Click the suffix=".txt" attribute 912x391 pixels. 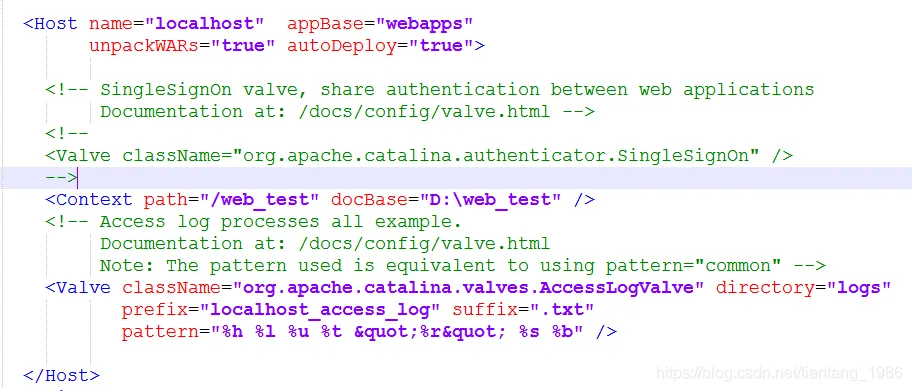(x=523, y=310)
